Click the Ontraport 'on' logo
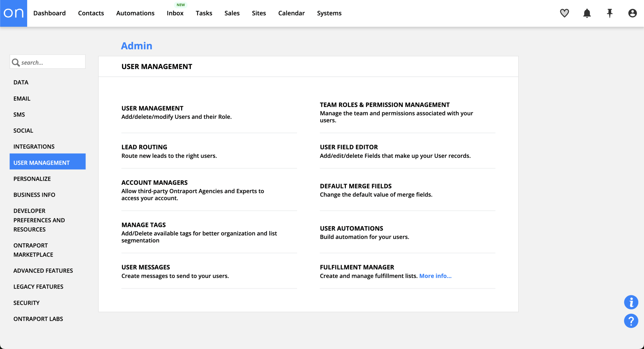644x349 pixels. (x=14, y=13)
